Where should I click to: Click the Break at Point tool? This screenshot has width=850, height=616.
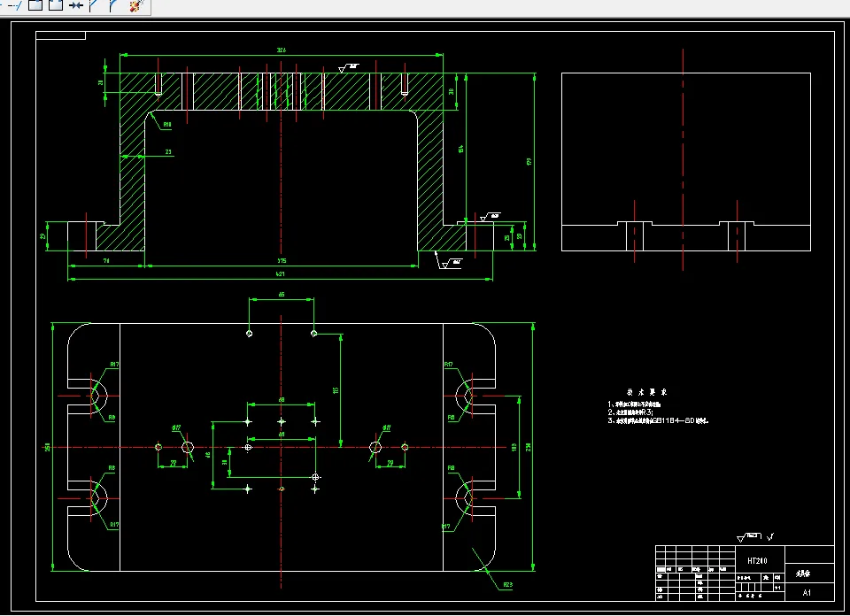pyautogui.click(x=35, y=5)
